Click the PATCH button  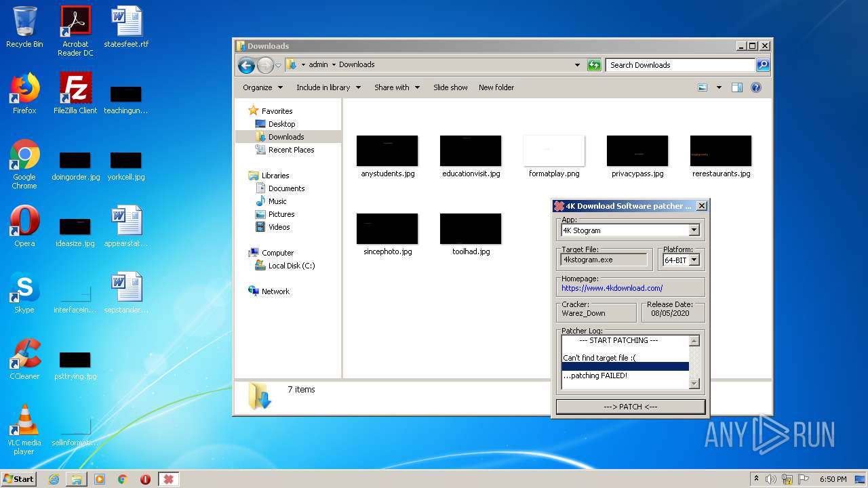(631, 407)
